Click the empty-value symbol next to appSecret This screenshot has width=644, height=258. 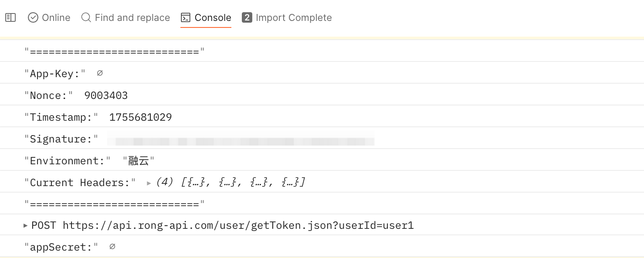[x=112, y=247]
